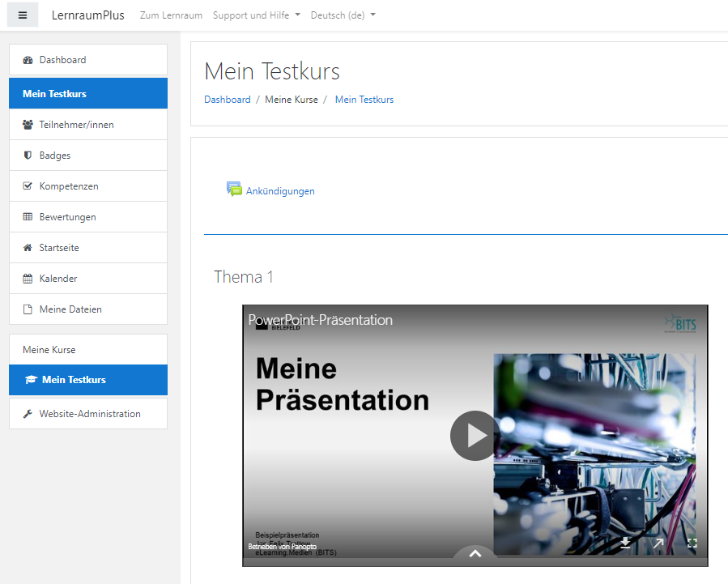Open Badges in the sidebar
Image resolution: width=728 pixels, height=584 pixels.
[x=88, y=155]
